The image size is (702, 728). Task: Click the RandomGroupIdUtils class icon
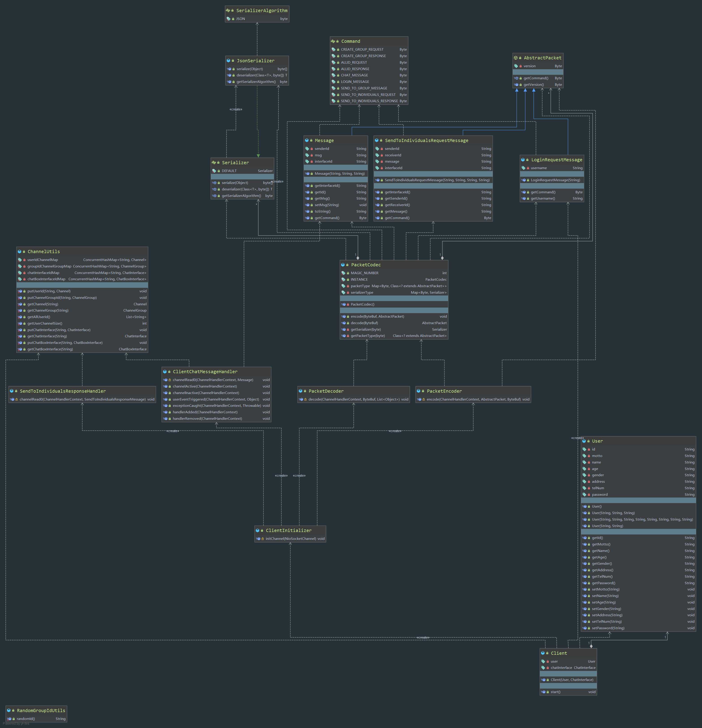[9, 711]
